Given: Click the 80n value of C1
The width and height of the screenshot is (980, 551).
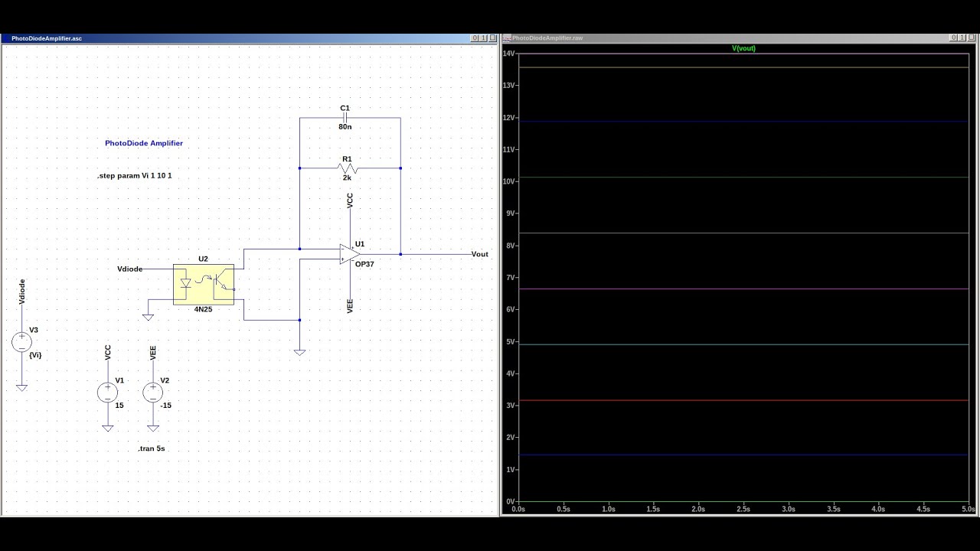Looking at the screenshot, I should click(x=345, y=127).
